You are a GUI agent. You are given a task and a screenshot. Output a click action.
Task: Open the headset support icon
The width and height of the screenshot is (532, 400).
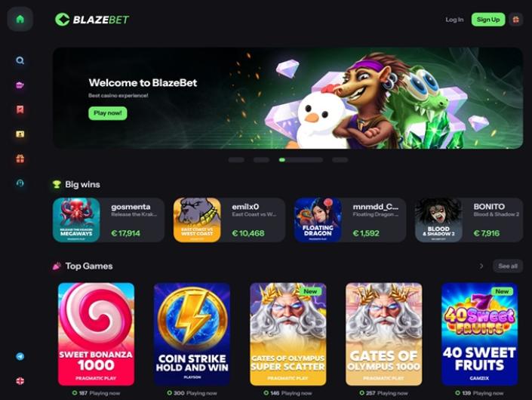pyautogui.click(x=20, y=183)
